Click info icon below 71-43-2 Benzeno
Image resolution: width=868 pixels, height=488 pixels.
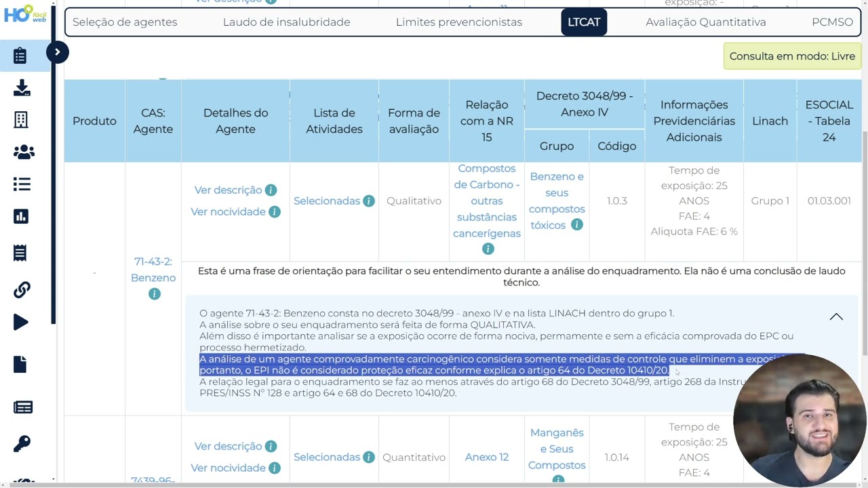point(155,294)
